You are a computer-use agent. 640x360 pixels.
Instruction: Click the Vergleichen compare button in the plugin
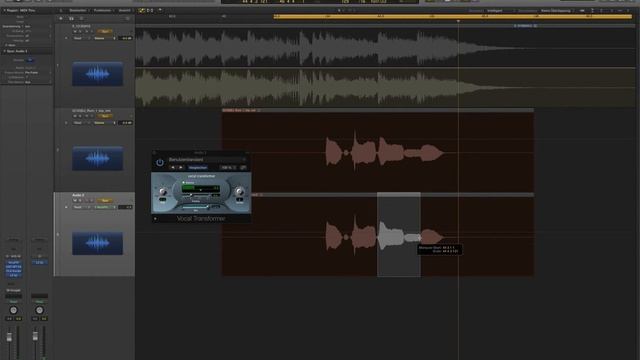pos(198,167)
